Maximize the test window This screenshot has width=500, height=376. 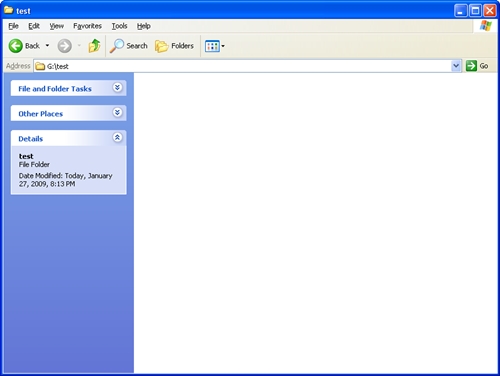pos(475,11)
